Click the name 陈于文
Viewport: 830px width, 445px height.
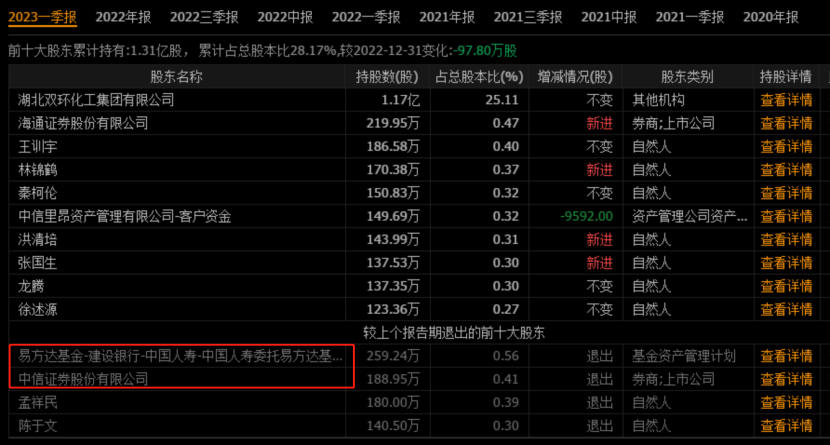37,426
